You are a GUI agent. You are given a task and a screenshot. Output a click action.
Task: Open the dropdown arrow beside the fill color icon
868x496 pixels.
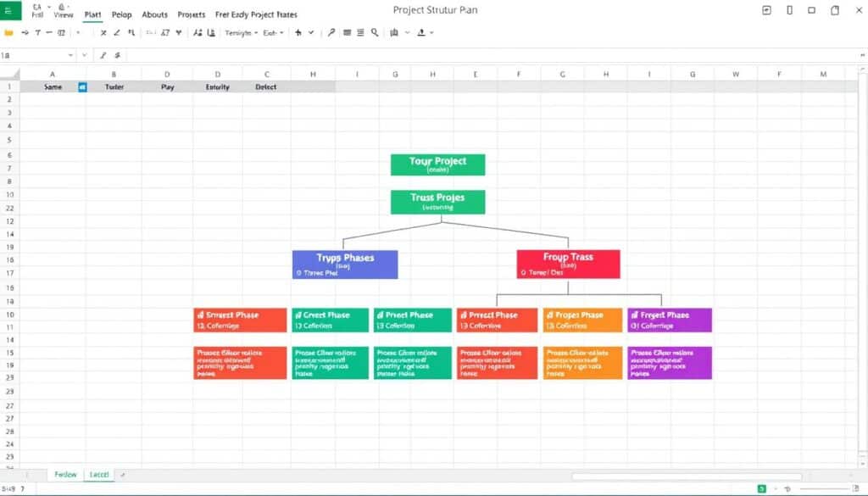(x=431, y=33)
